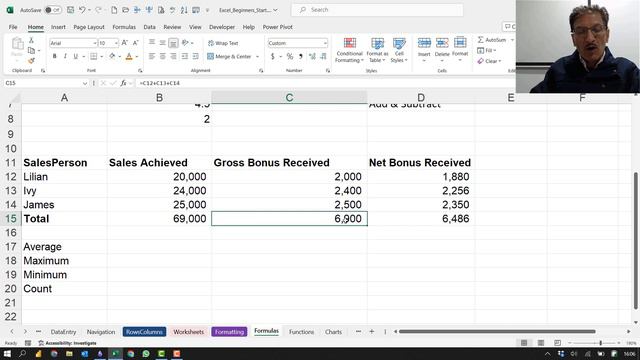The image size is (640, 360).
Task: Toggle bottom align button
Action: coord(173,42)
